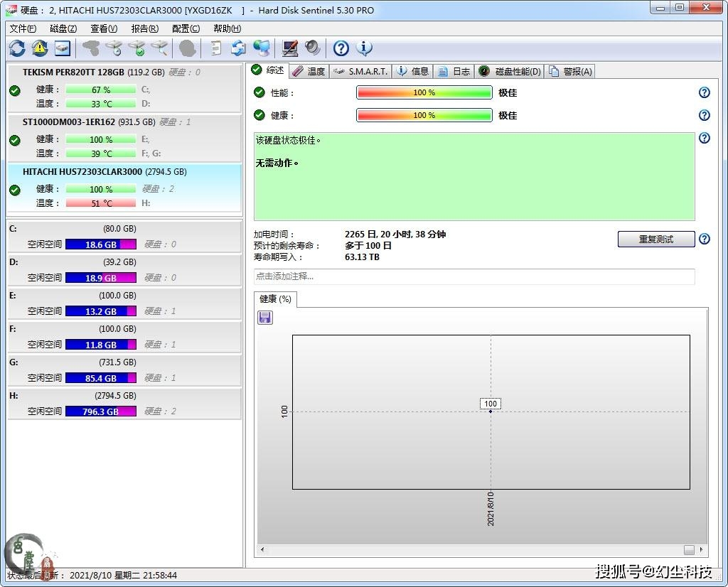
Task: Click the information bubble toolbar icon
Action: 364,48
